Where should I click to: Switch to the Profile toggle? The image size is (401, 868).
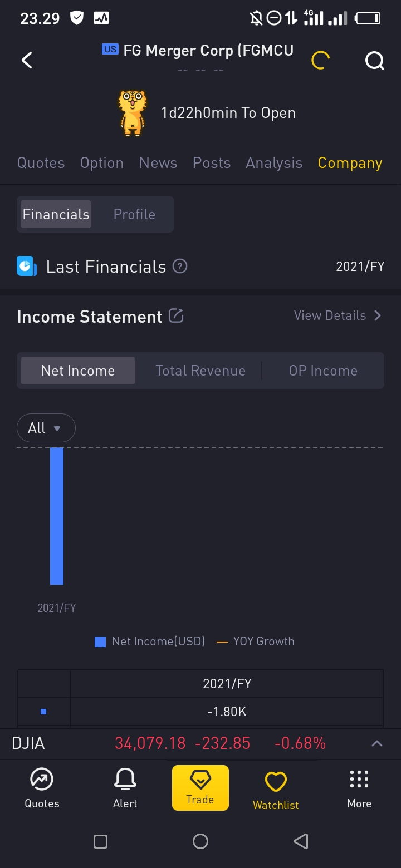coord(134,214)
